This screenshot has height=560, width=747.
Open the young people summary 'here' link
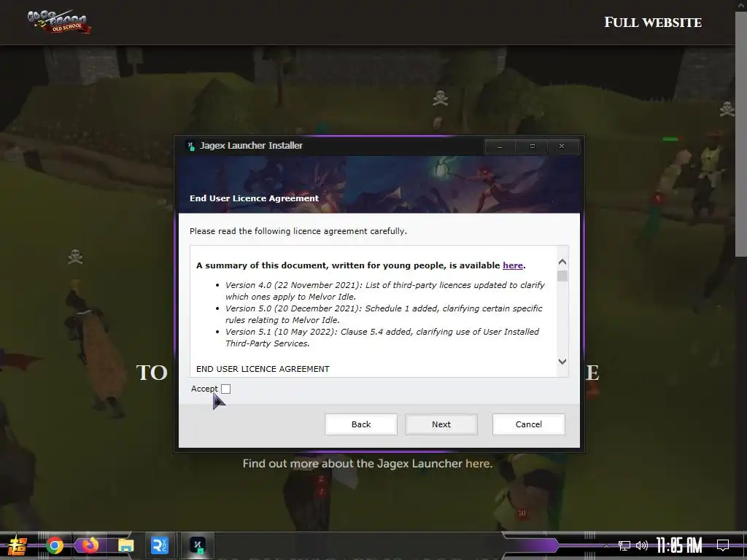(x=513, y=265)
